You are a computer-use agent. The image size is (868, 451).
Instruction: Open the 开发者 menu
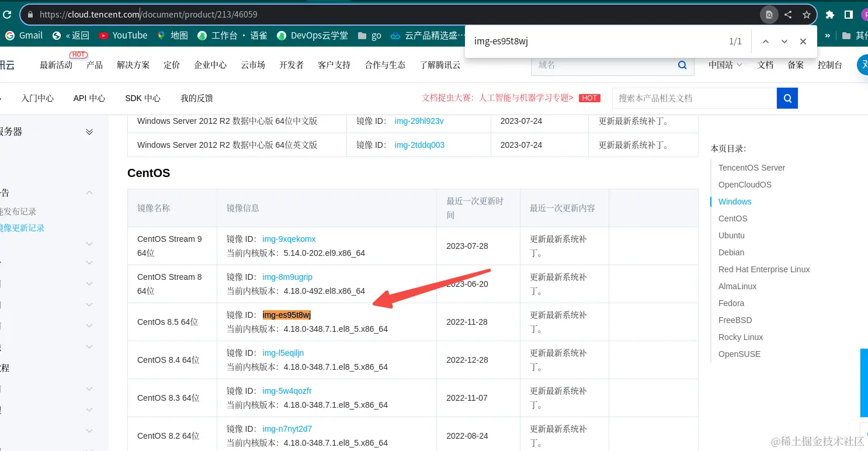(291, 65)
